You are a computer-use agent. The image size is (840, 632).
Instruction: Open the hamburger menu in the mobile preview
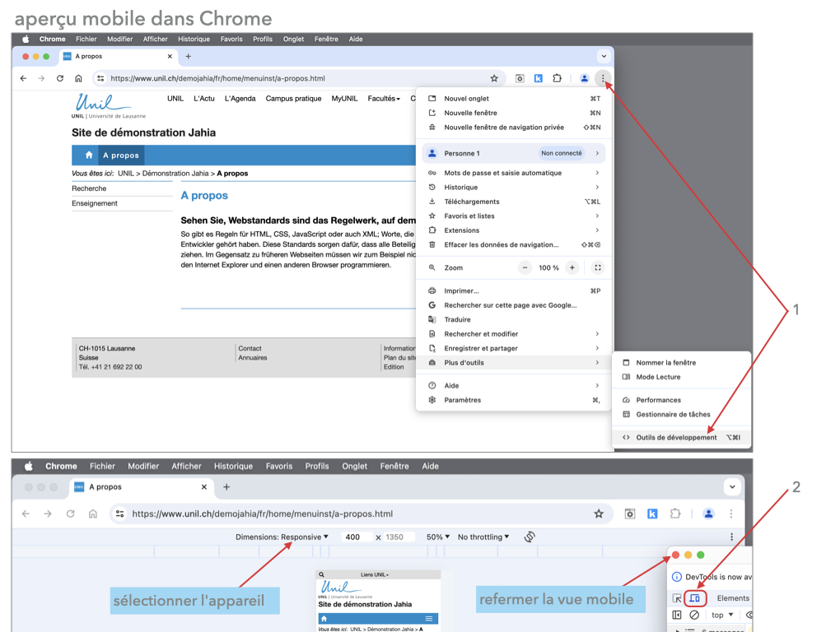click(428, 618)
